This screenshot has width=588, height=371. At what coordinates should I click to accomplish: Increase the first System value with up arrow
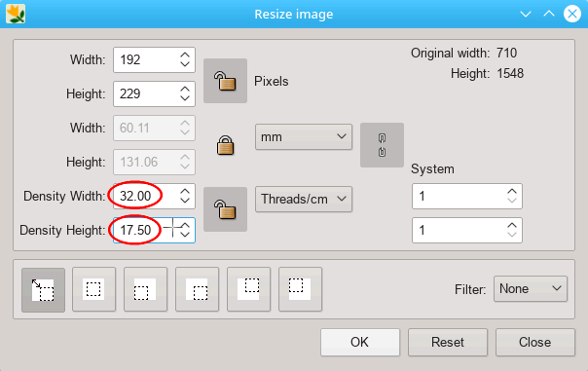point(512,191)
